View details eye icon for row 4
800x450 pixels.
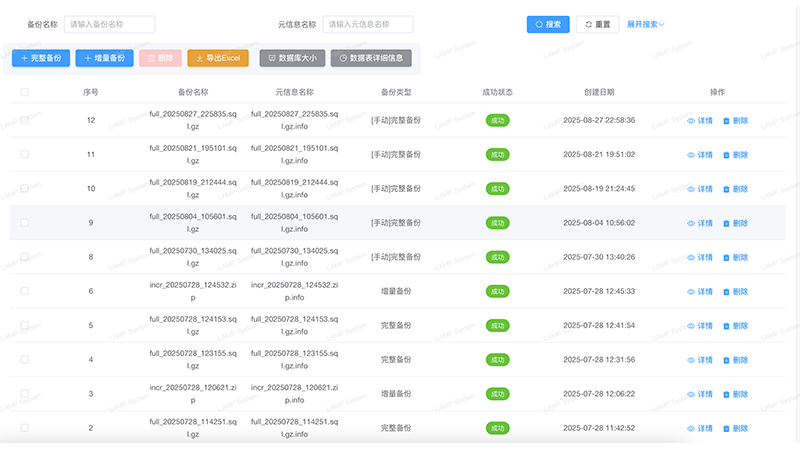click(691, 360)
